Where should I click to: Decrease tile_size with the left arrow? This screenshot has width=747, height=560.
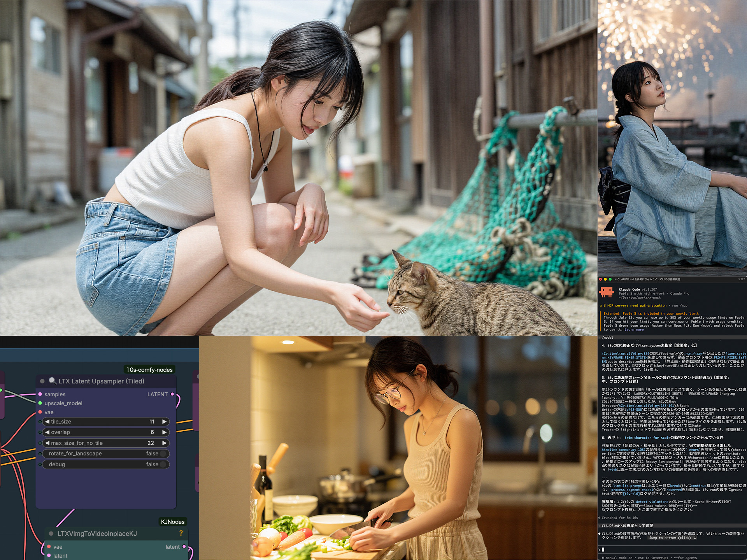[x=47, y=422]
